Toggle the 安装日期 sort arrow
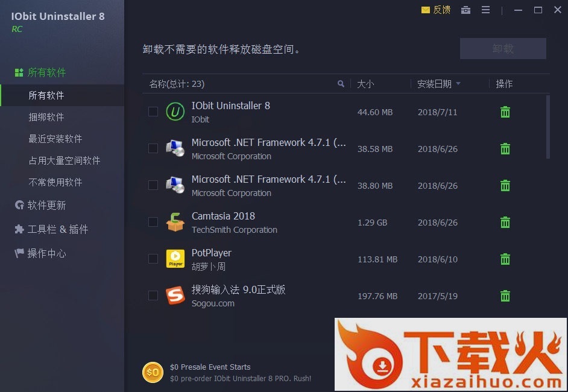Image resolution: width=568 pixels, height=392 pixels. coord(458,84)
